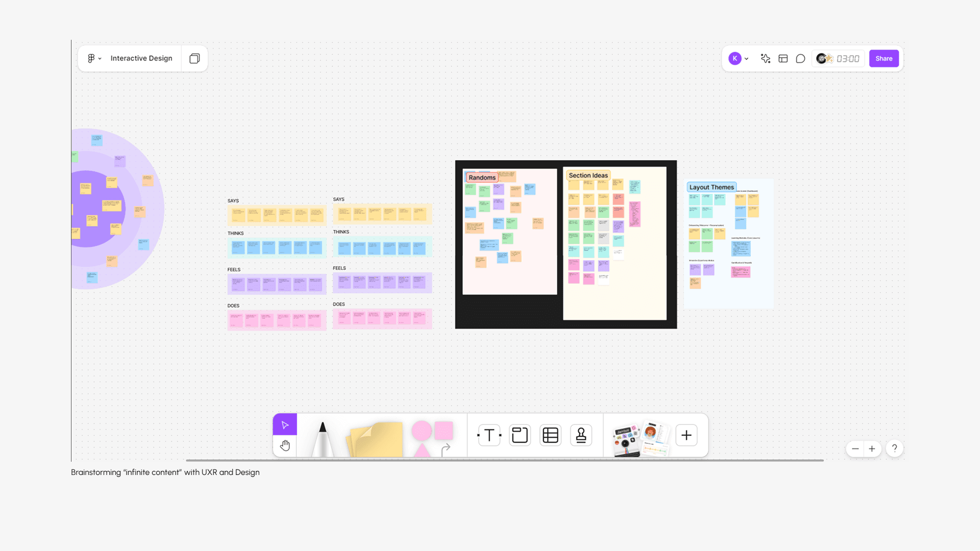Image resolution: width=980 pixels, height=551 pixels.
Task: Select the Text tool
Action: click(489, 435)
